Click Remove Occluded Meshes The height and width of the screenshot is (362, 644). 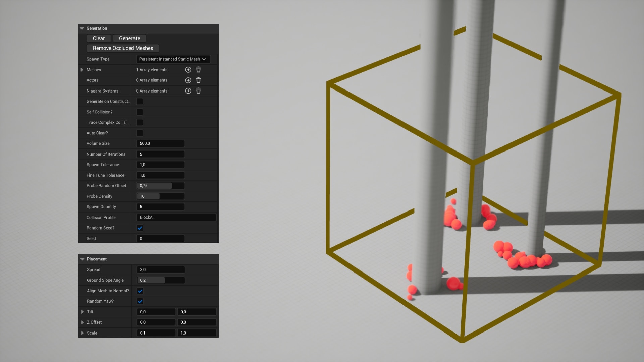pyautogui.click(x=123, y=48)
